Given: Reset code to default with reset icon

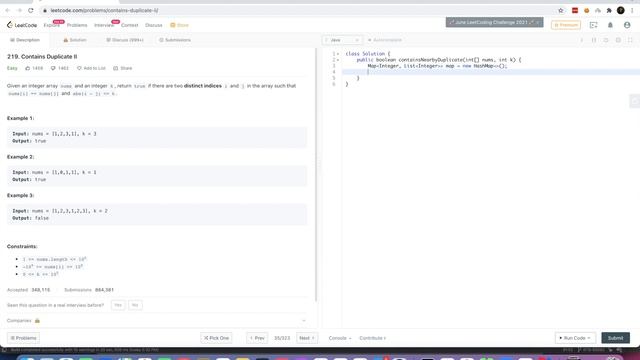Looking at the screenshot, I should [606, 40].
